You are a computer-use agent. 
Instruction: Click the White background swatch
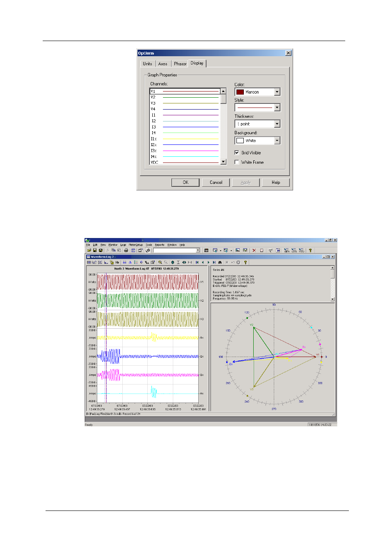240,140
